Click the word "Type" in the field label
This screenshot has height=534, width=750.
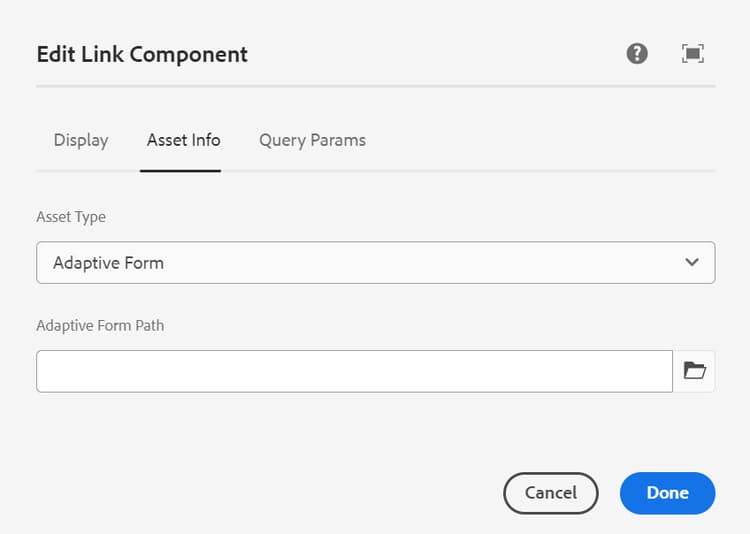point(89,216)
